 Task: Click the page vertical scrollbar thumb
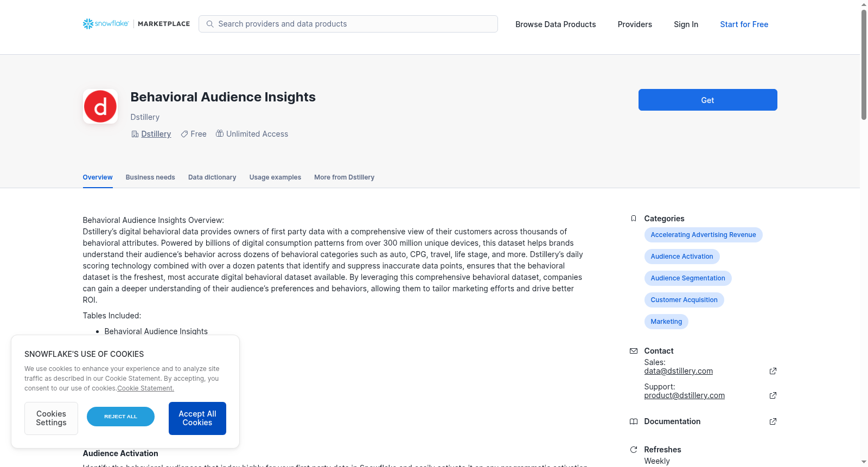coord(864,64)
